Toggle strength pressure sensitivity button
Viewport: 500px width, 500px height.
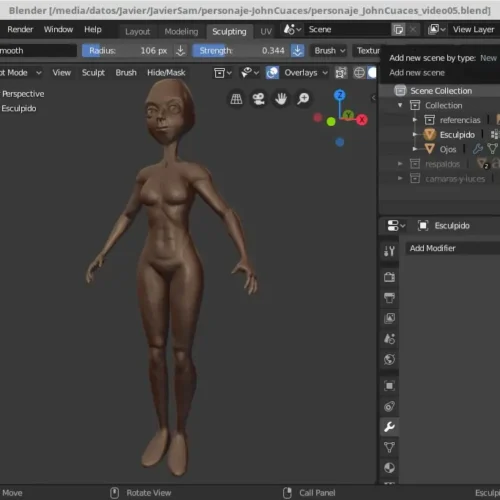coord(297,51)
